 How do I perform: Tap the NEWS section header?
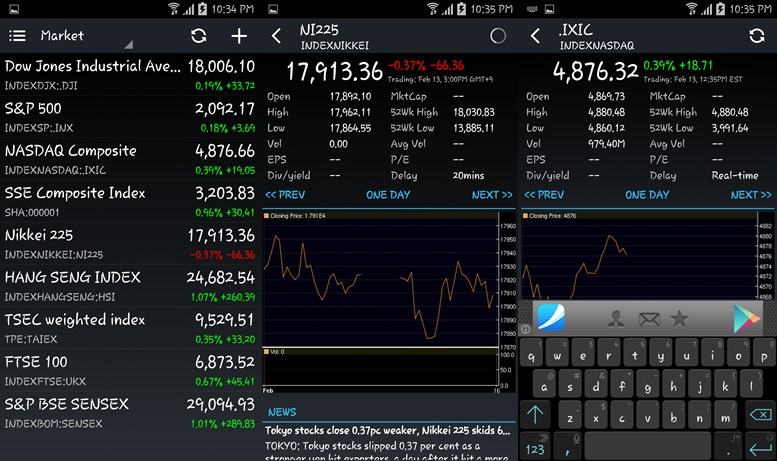pyautogui.click(x=282, y=412)
